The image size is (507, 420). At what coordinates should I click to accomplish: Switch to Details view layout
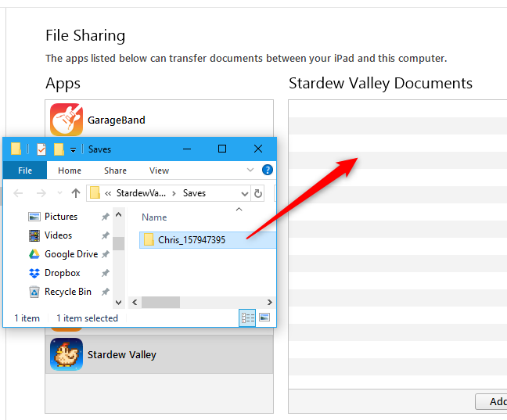247,318
